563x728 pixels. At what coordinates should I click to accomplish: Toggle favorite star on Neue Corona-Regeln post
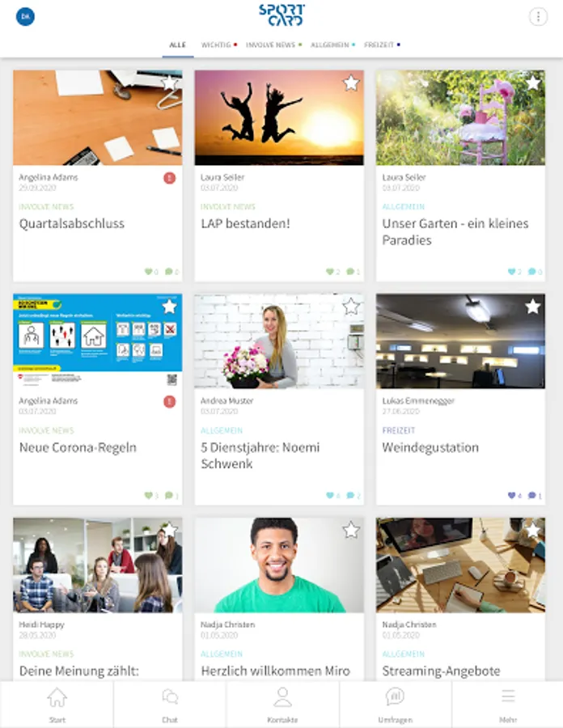(169, 307)
